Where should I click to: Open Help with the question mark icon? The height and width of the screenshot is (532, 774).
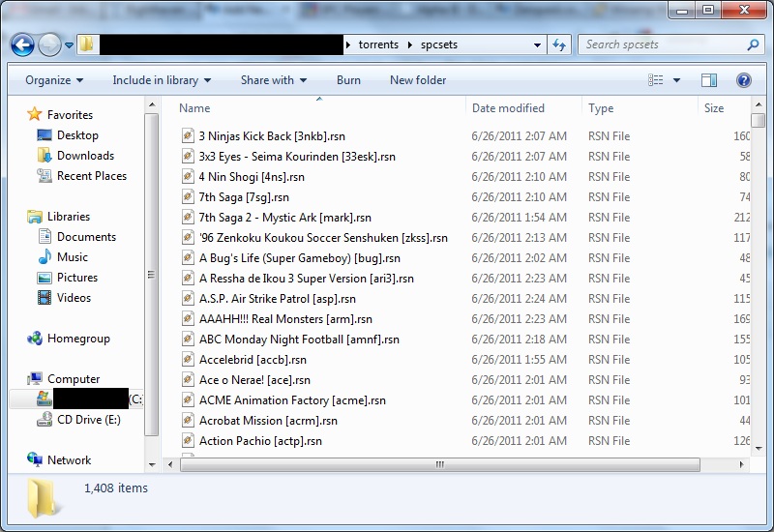pos(743,80)
